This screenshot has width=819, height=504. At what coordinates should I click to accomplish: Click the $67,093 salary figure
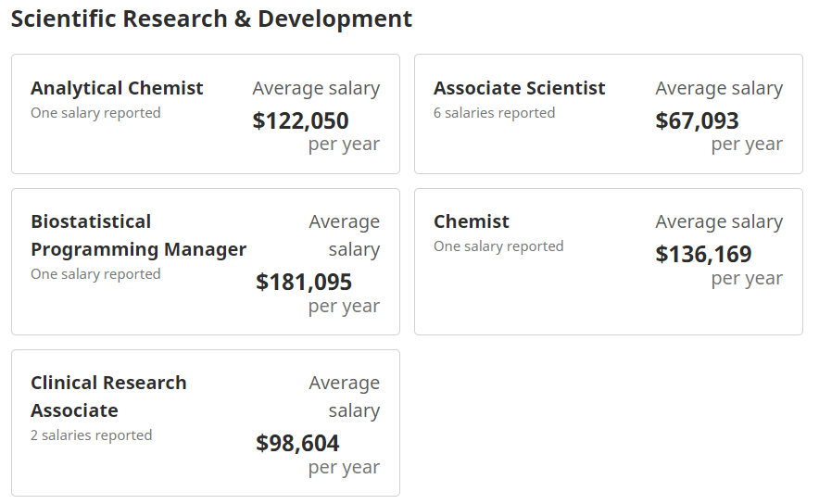(697, 120)
